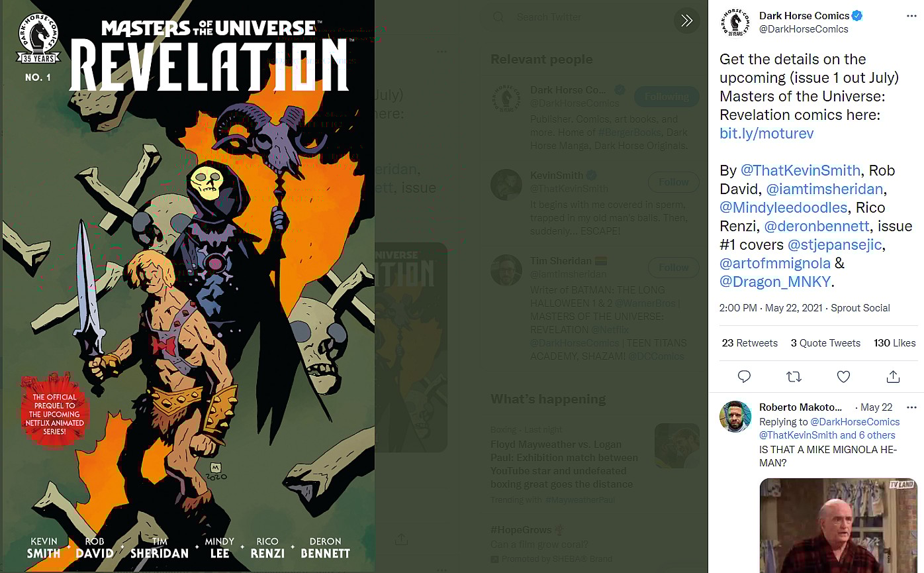This screenshot has width=924, height=573.
Task: Like the tweet with heart icon
Action: click(843, 376)
